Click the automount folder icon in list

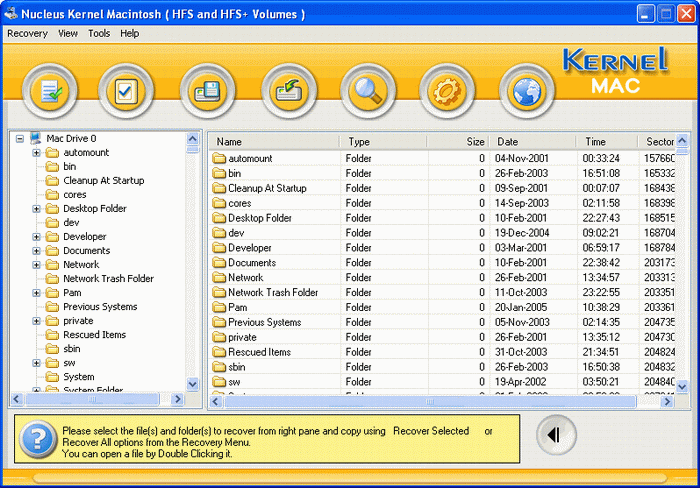pyautogui.click(x=219, y=158)
